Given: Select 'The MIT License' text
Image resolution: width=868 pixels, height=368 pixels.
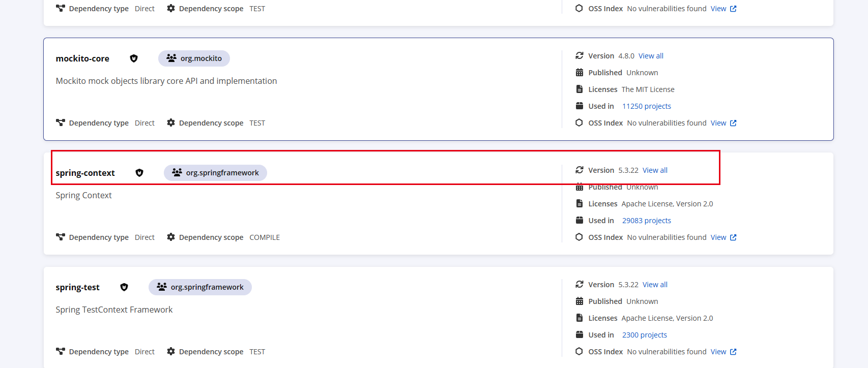Looking at the screenshot, I should pyautogui.click(x=648, y=89).
